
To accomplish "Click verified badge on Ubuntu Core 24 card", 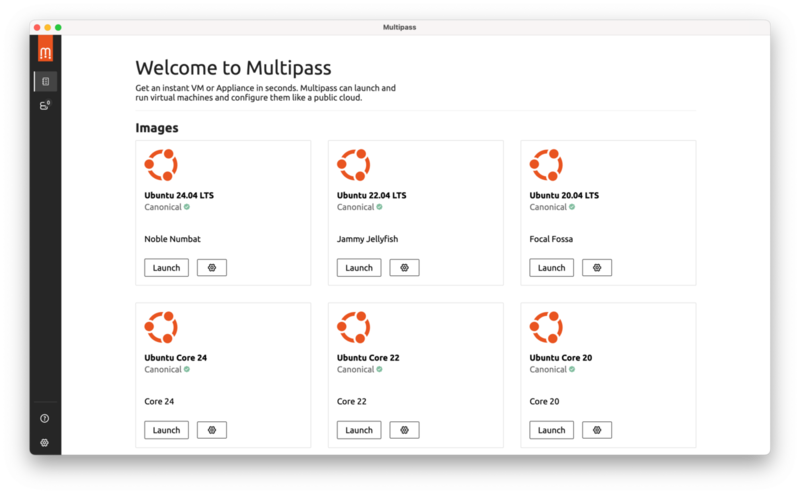I will pyautogui.click(x=187, y=369).
